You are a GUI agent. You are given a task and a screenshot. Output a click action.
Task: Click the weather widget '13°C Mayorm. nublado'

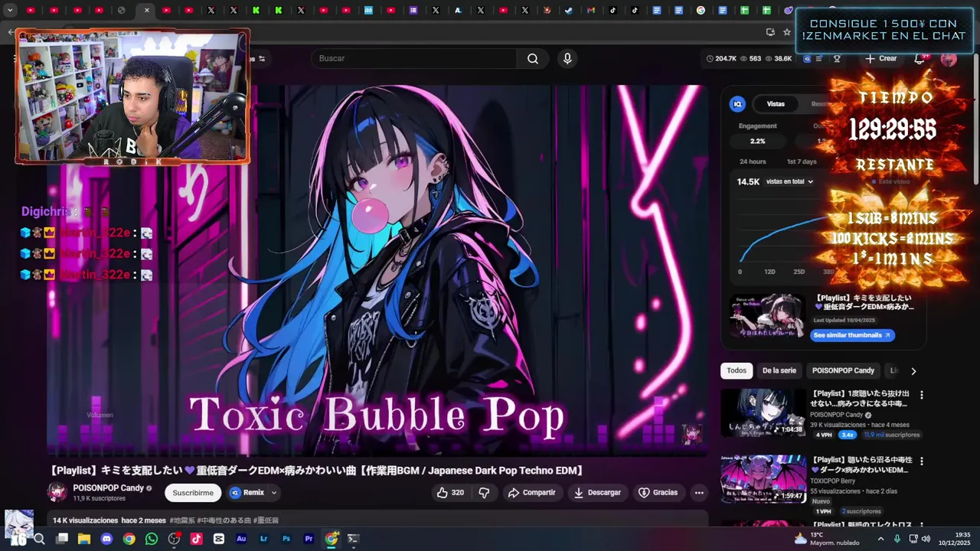click(x=826, y=539)
